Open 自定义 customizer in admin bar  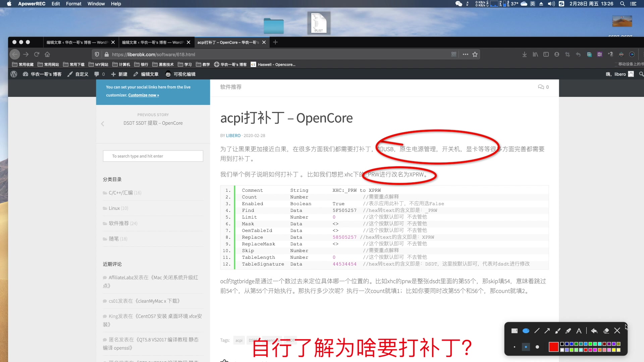78,74
